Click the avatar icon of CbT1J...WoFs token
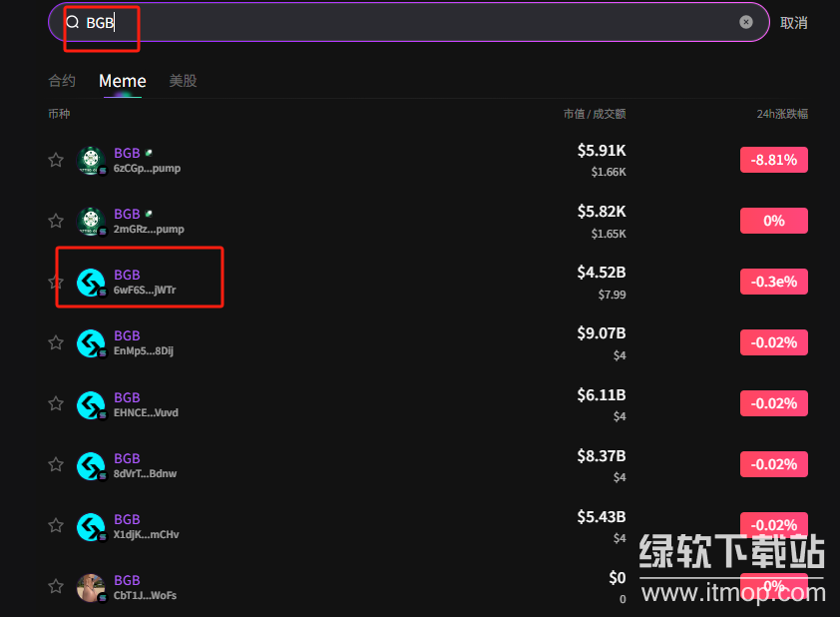Screen dimensions: 840x617 [91, 588]
